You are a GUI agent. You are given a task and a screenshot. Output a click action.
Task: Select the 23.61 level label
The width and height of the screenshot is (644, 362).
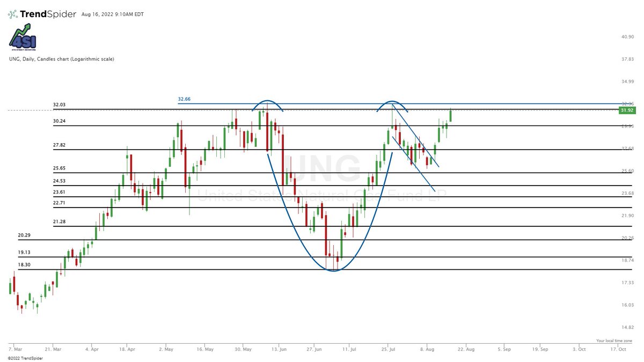point(59,192)
